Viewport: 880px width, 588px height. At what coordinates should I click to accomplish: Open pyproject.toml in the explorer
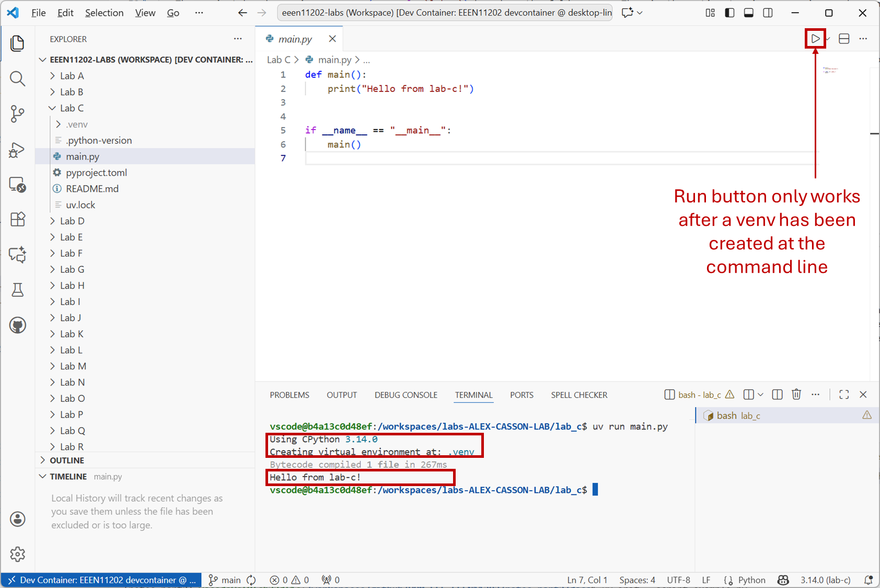[x=96, y=172]
